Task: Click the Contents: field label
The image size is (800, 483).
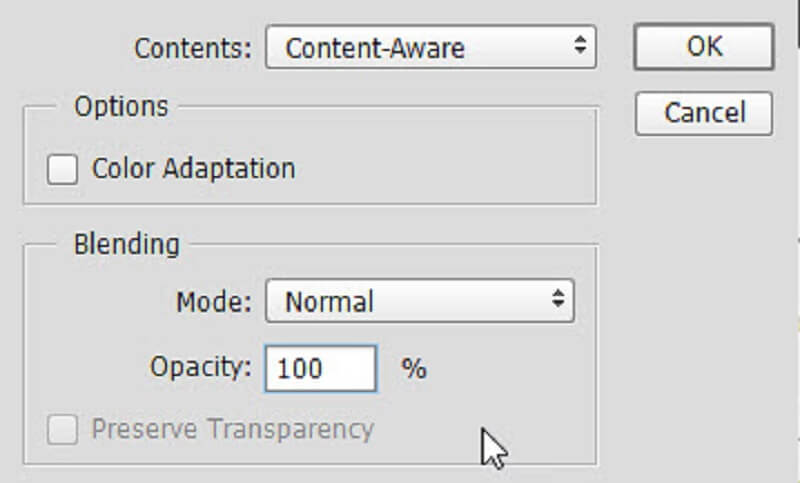Action: click(x=194, y=48)
